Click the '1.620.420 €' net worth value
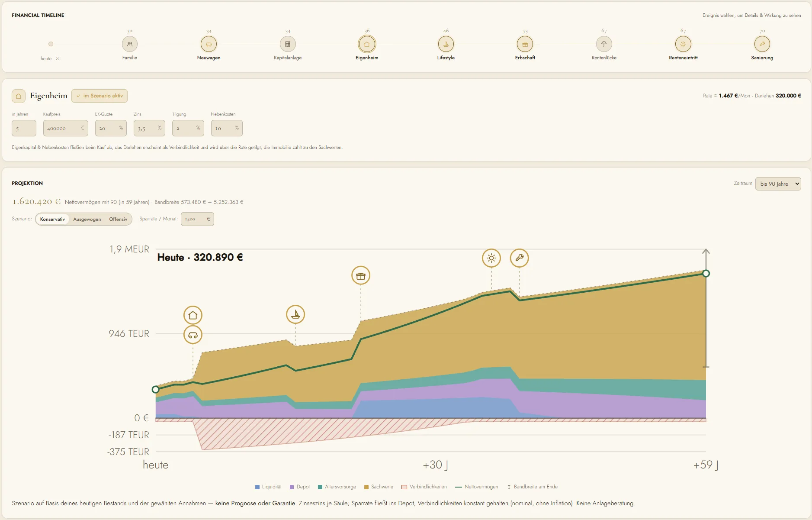The height and width of the screenshot is (520, 812). [36, 202]
